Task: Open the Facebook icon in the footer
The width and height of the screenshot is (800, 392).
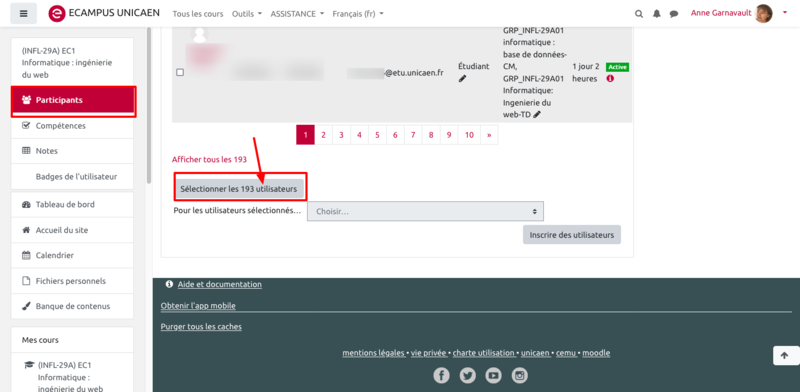Action: point(441,376)
